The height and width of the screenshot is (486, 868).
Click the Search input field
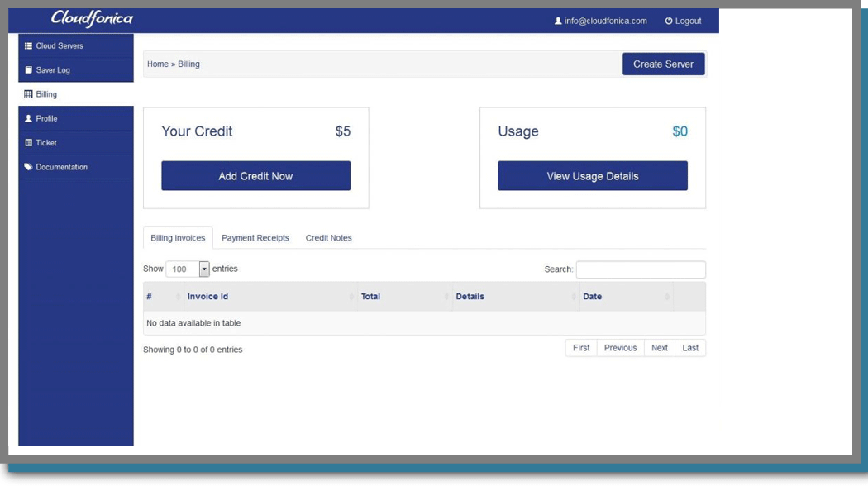pos(641,269)
